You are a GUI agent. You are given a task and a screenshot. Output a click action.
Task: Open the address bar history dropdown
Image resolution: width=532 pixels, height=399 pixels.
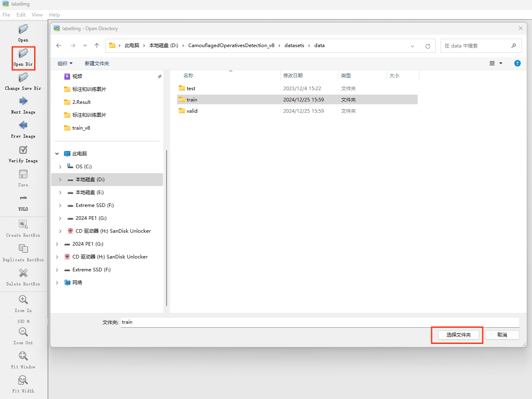pyautogui.click(x=412, y=46)
